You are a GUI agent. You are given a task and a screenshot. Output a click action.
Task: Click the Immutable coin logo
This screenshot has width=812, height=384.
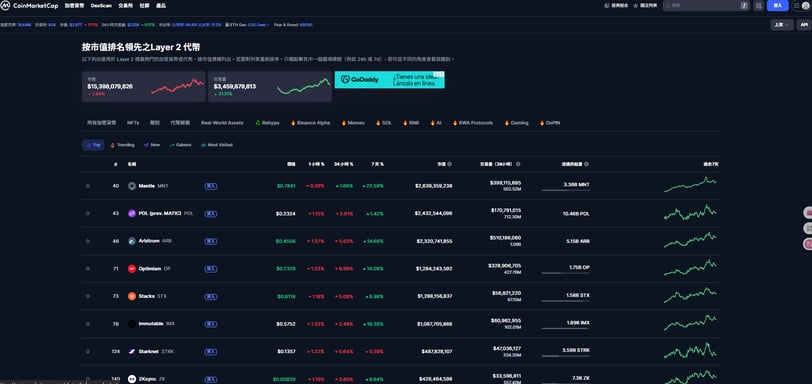(132, 324)
